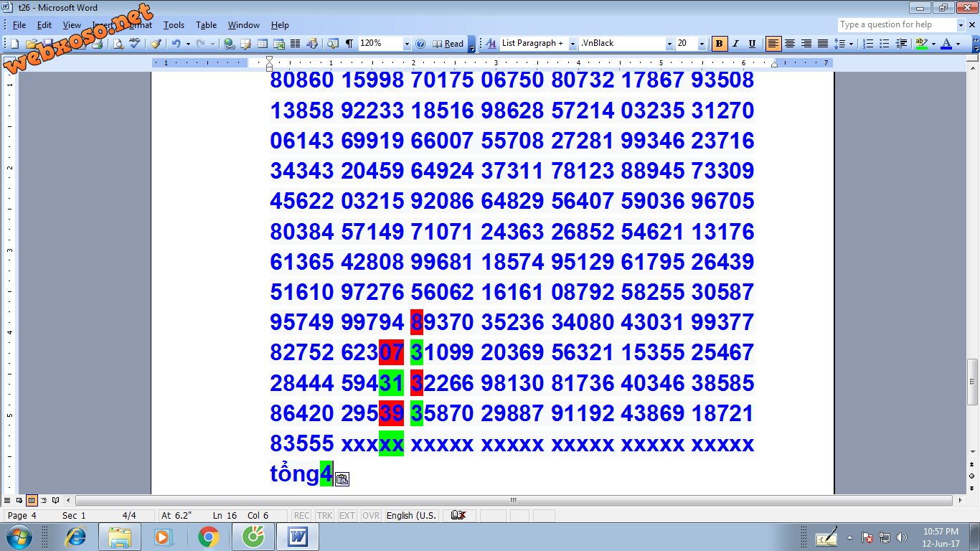This screenshot has width=980, height=551.
Task: Click the Line Spacing icon
Action: 840,44
